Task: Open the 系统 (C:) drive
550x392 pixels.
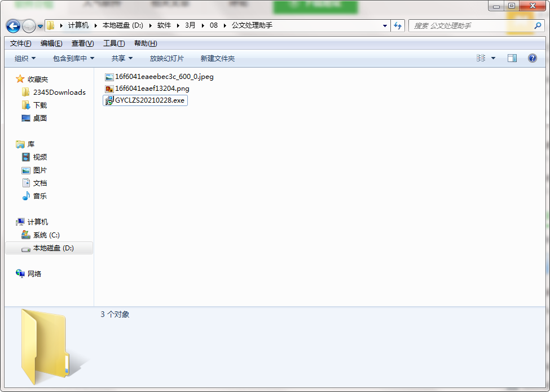Action: (x=41, y=235)
